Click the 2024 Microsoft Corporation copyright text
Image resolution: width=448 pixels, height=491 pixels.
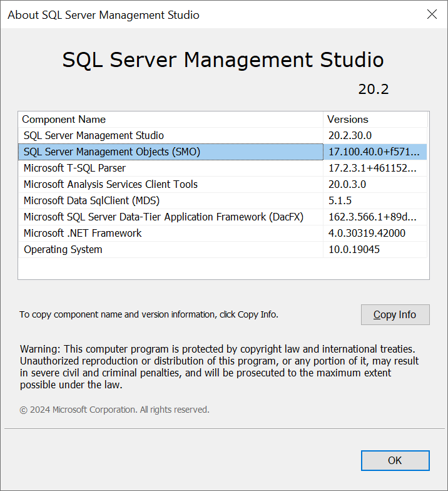(x=114, y=410)
